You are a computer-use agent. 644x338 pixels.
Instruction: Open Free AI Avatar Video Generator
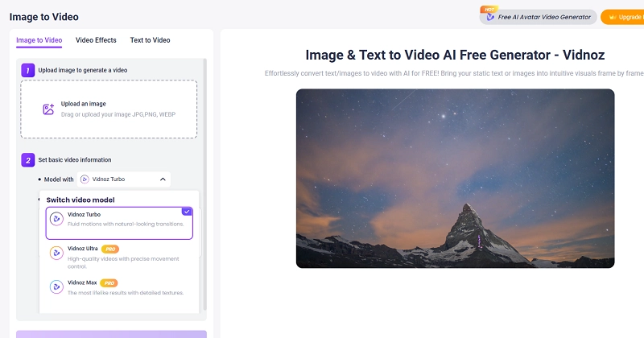click(x=537, y=17)
